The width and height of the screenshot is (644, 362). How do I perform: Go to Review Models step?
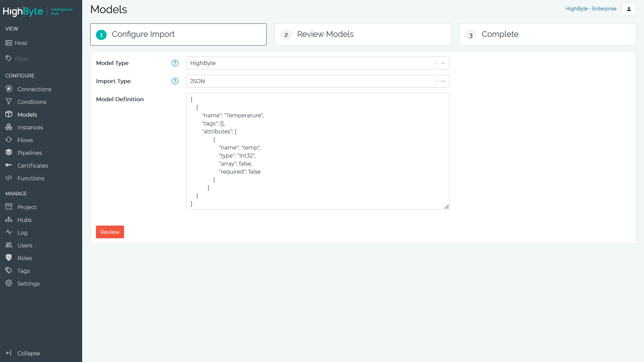[x=363, y=35]
